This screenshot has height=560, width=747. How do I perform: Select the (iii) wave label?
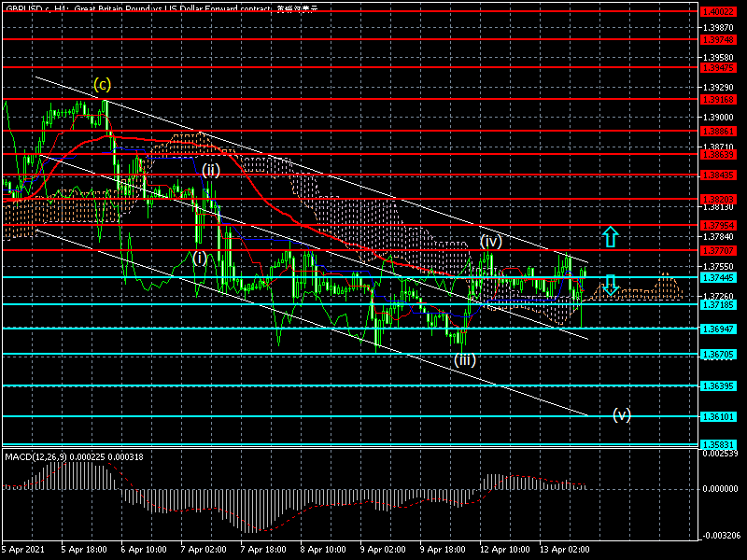[465, 359]
